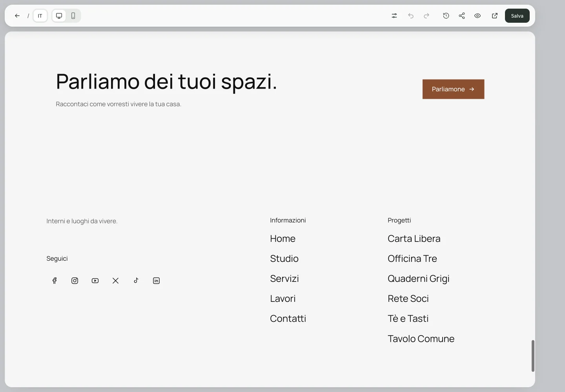Open the Officina Tre project

(x=412, y=259)
